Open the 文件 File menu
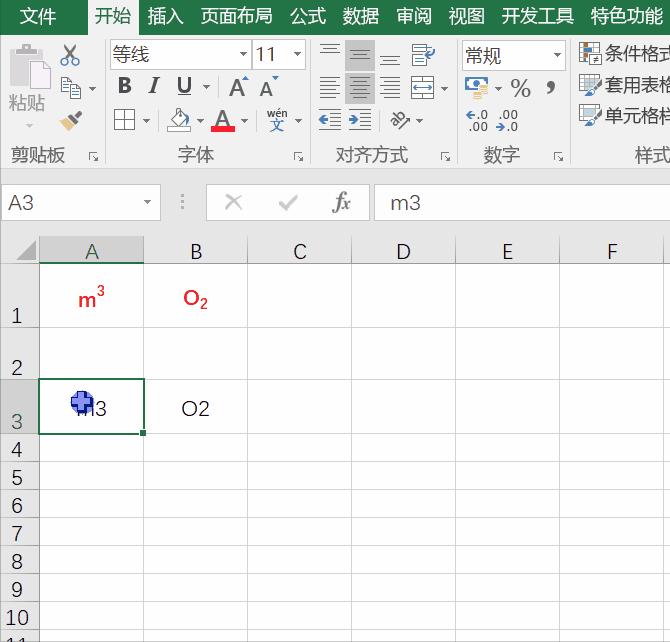This screenshot has height=642, width=670. click(38, 16)
